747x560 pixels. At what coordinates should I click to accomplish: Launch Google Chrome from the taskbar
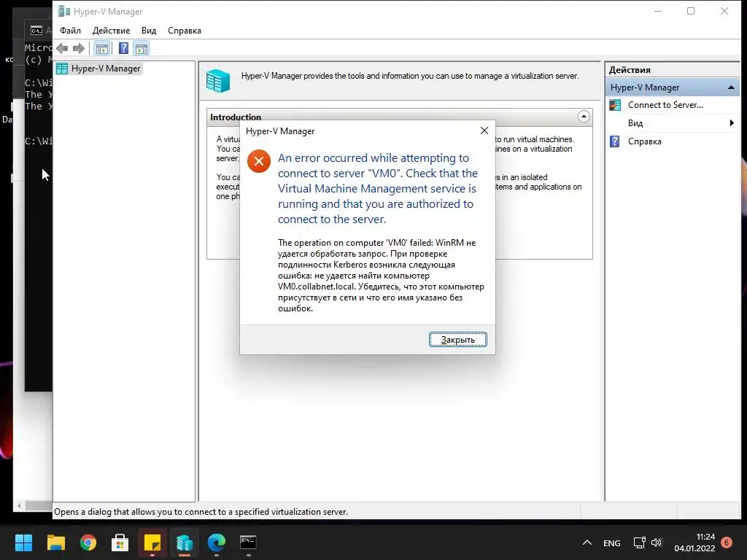(88, 542)
